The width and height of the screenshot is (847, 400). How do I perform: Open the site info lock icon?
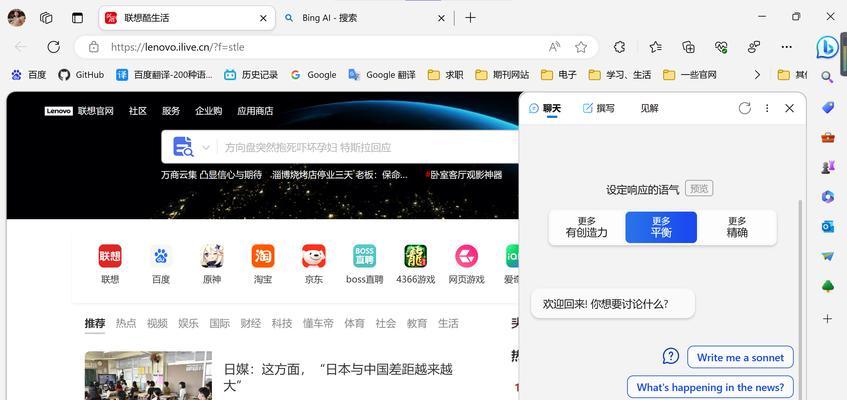(94, 47)
